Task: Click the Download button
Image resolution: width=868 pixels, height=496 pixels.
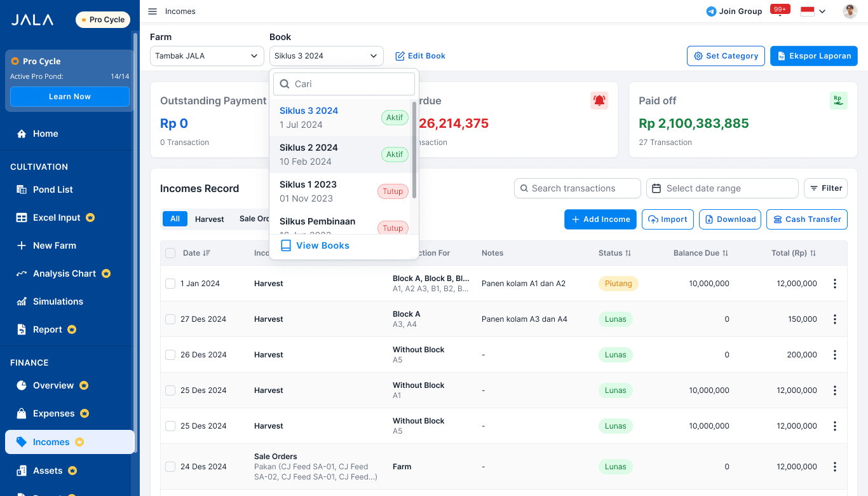Action: (729, 219)
